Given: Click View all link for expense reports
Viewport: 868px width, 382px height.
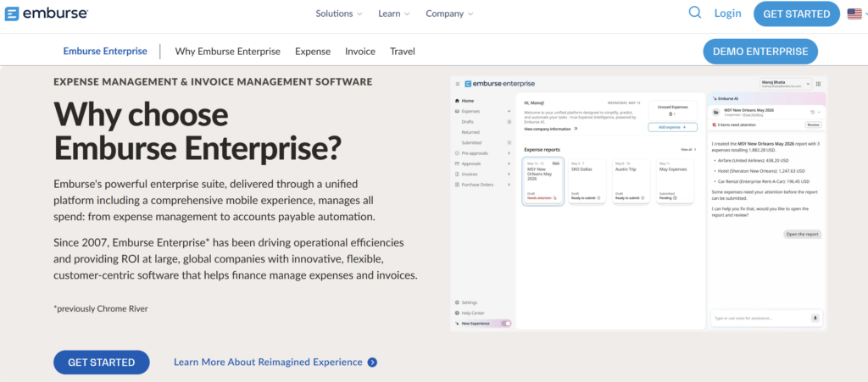Looking at the screenshot, I should click(x=688, y=150).
